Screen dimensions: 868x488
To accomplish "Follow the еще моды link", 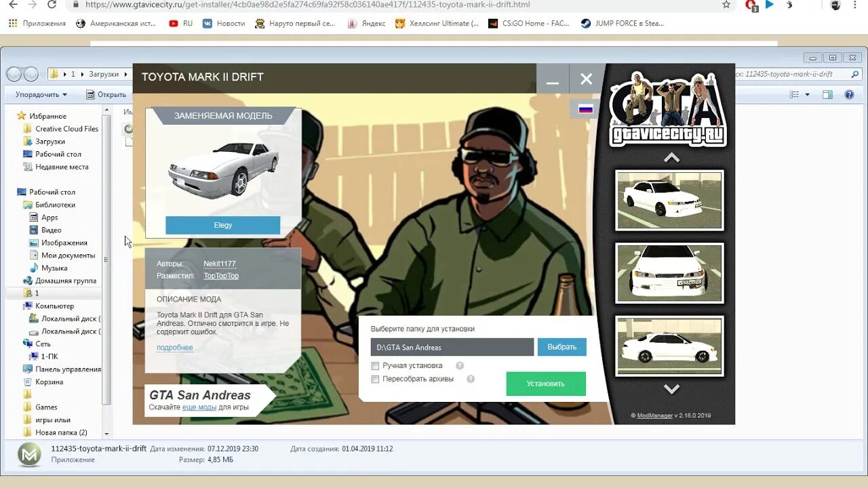I will click(x=199, y=407).
